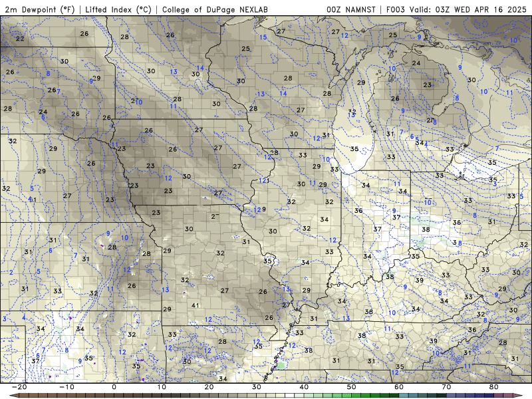Click the -10 label on the colorbar
The image size is (532, 399).
click(x=66, y=387)
